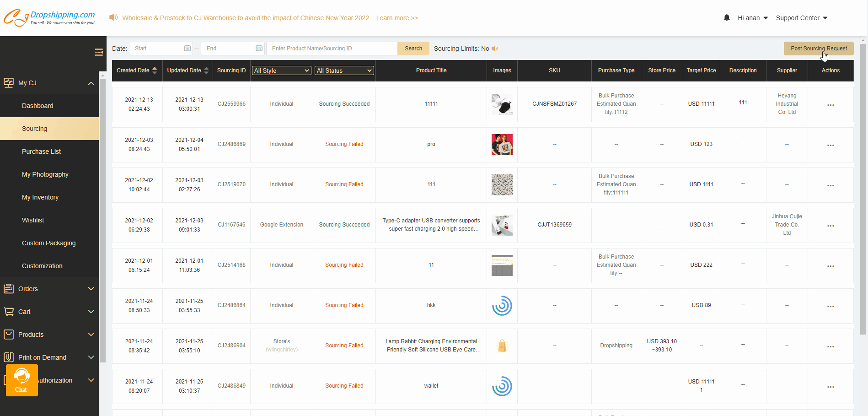Click the Sourcing Limits speaker icon
This screenshot has width=868, height=416.
click(495, 49)
